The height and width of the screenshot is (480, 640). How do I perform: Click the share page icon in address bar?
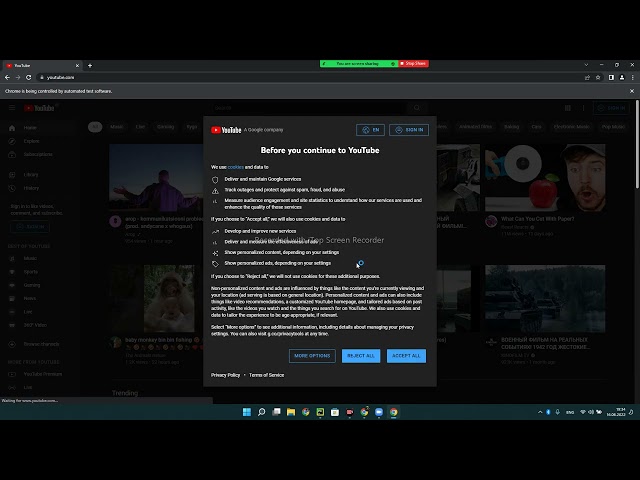point(587,77)
